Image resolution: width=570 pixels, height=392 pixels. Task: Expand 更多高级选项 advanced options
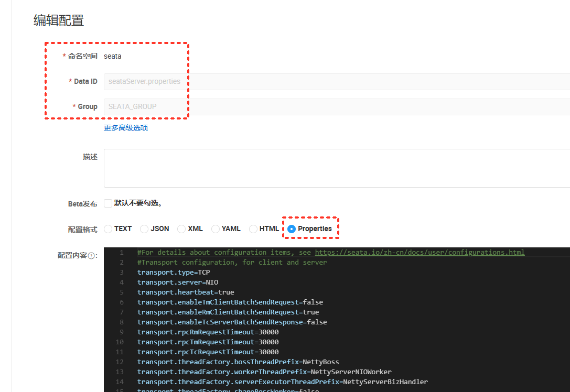[x=126, y=128]
